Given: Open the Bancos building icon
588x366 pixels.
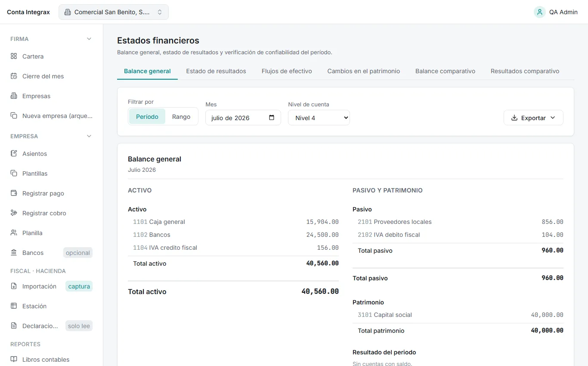Looking at the screenshot, I should click(x=14, y=253).
